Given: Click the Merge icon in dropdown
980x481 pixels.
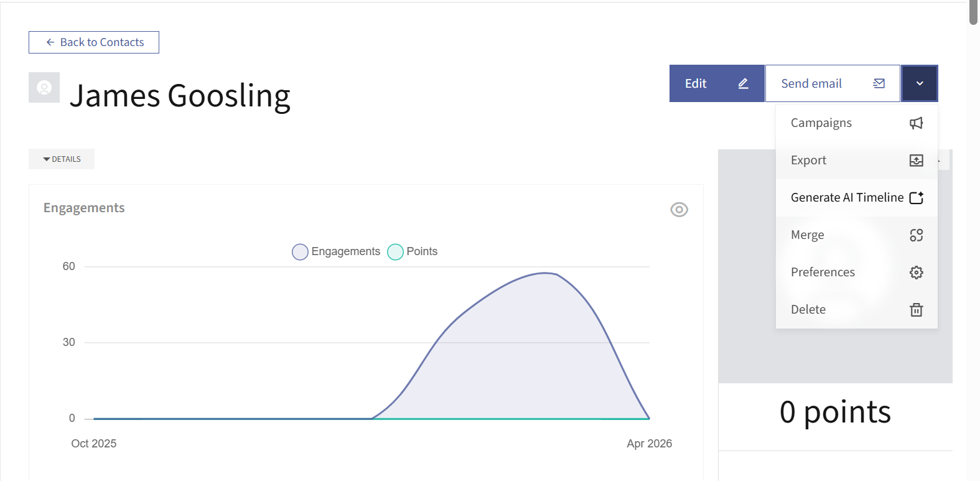Looking at the screenshot, I should pyautogui.click(x=916, y=235).
